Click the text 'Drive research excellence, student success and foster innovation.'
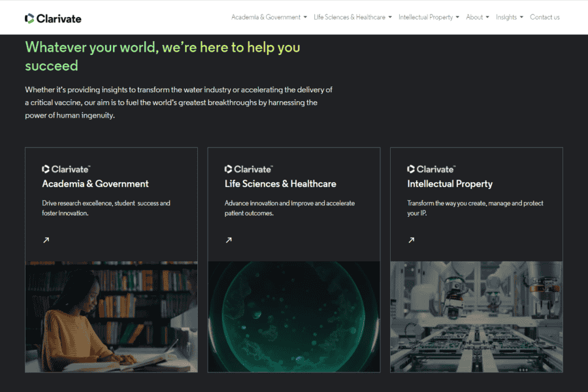 (106, 208)
